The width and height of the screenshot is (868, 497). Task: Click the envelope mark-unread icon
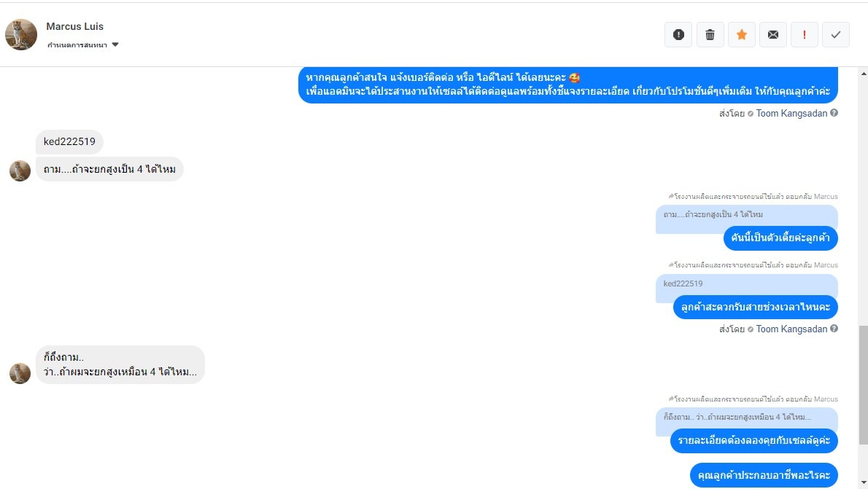tap(772, 35)
